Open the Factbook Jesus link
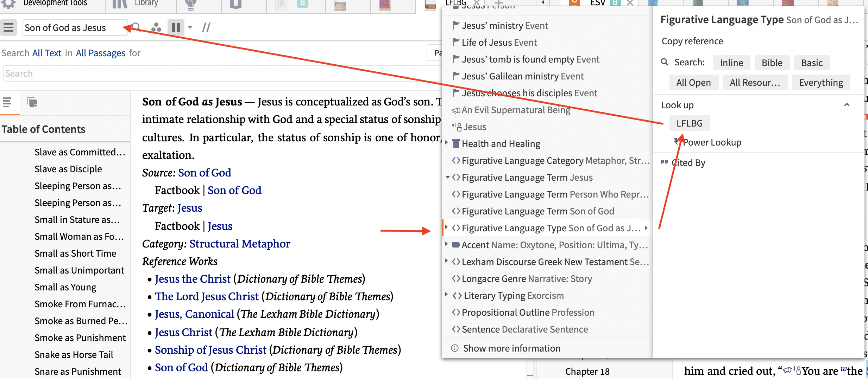The image size is (868, 379). click(220, 226)
